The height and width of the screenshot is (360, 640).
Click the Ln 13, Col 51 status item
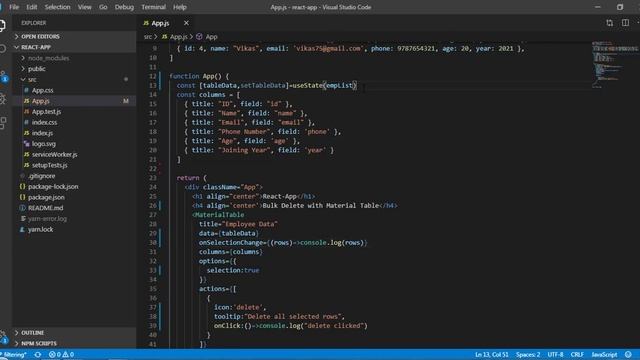pyautogui.click(x=491, y=354)
